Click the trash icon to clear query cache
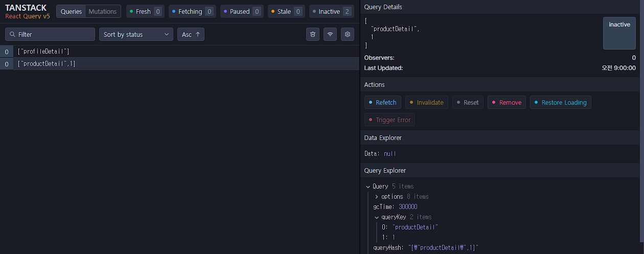This screenshot has width=644, height=254. (313, 34)
